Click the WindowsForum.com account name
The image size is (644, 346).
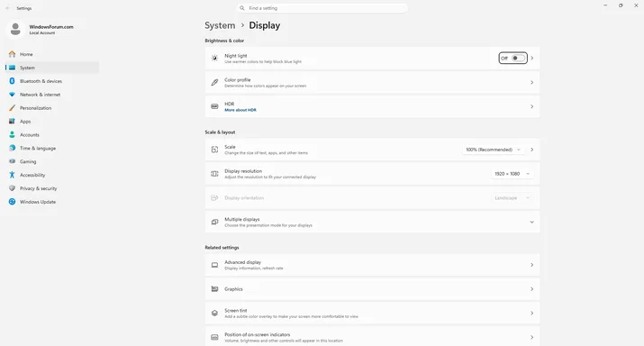click(x=51, y=27)
